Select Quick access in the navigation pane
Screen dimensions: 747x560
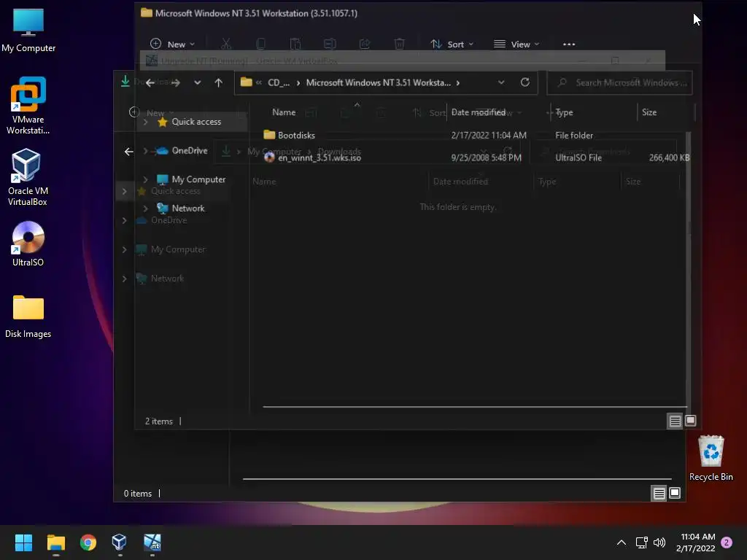click(x=196, y=122)
